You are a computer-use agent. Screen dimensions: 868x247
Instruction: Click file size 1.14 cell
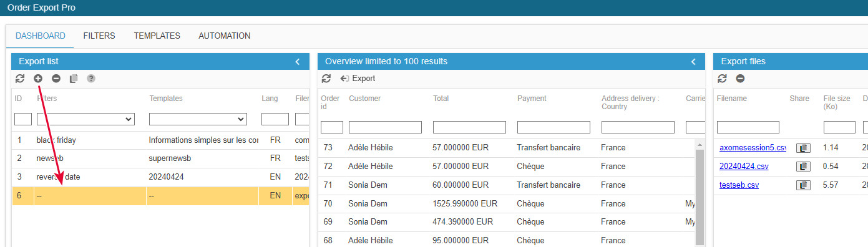click(832, 148)
